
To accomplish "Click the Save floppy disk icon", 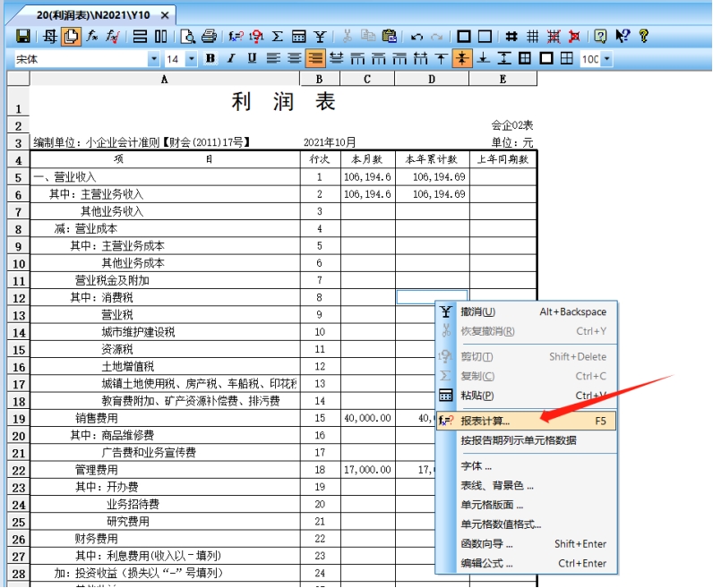I will tap(23, 37).
